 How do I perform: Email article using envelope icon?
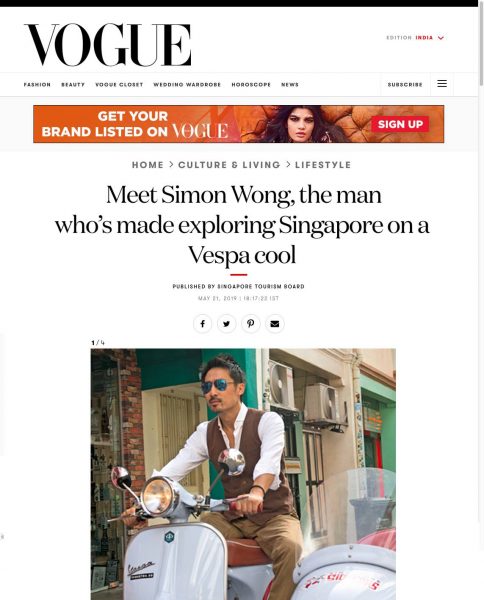(275, 324)
